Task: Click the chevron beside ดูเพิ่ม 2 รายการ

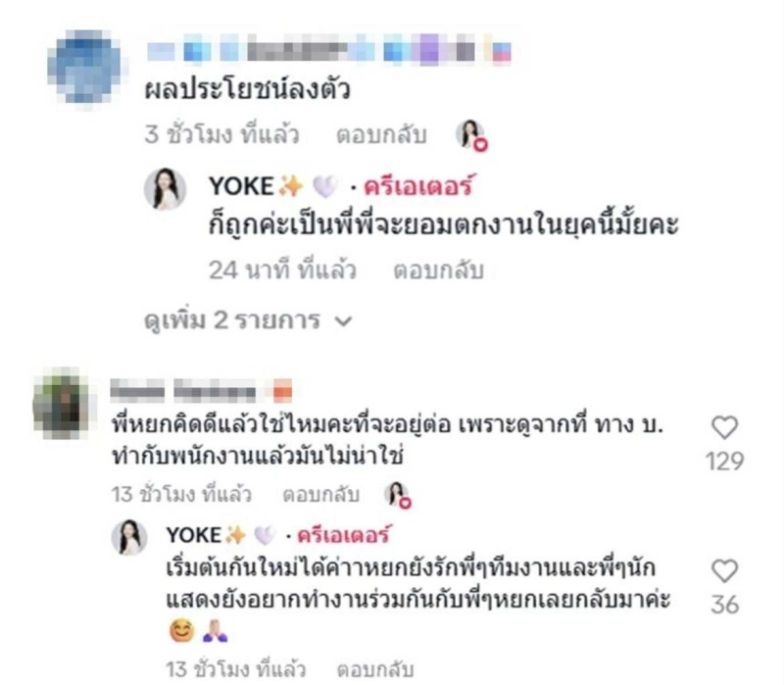Action: [344, 321]
